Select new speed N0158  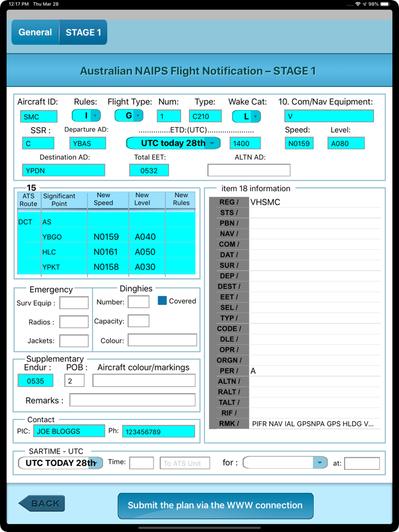106,267
